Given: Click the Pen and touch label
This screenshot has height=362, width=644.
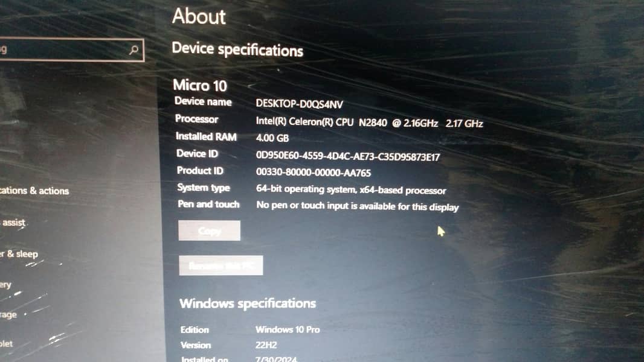Looking at the screenshot, I should click(208, 204).
